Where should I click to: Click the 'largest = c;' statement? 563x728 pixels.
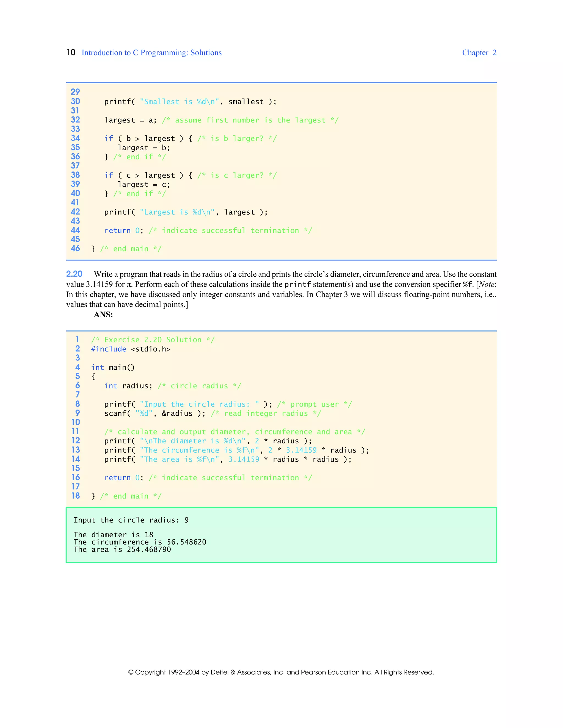144,184
